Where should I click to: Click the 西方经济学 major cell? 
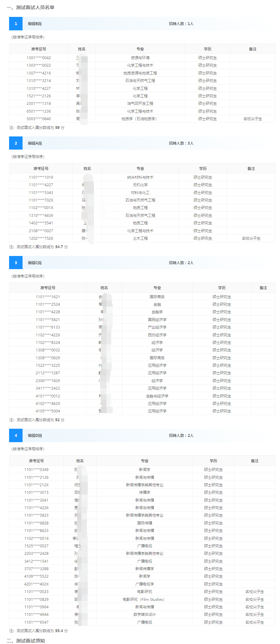[x=157, y=335]
